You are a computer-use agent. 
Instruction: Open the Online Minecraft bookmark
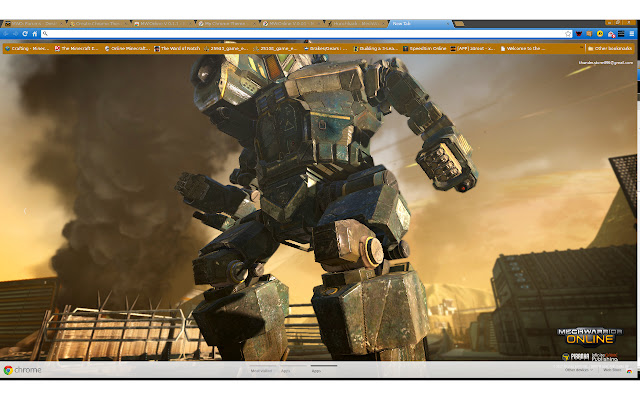click(127, 48)
